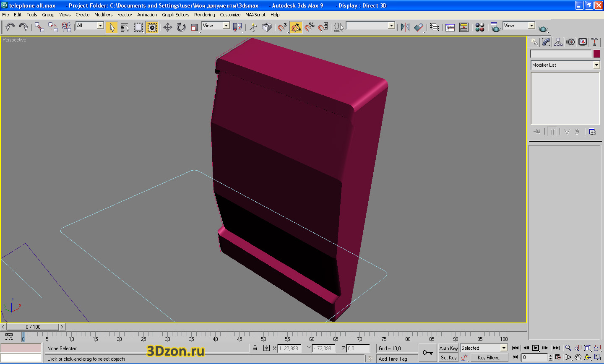Toggle the selection lock padlock icon

pyautogui.click(x=255, y=348)
